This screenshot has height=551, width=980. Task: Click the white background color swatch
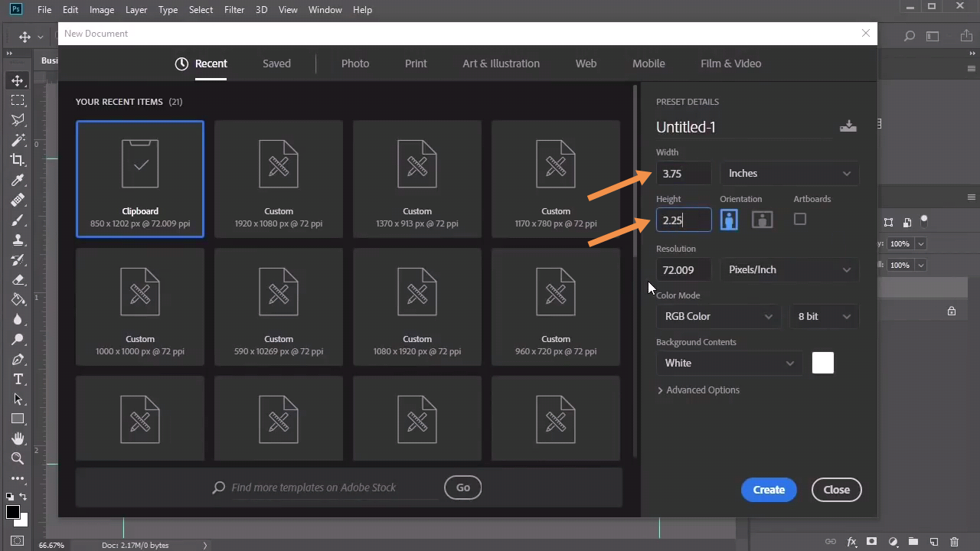pos(823,364)
